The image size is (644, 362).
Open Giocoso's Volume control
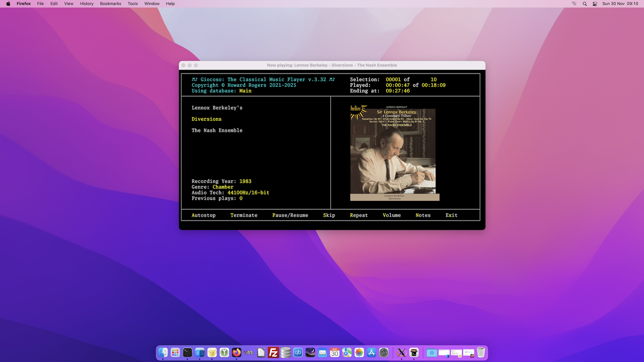(x=391, y=215)
